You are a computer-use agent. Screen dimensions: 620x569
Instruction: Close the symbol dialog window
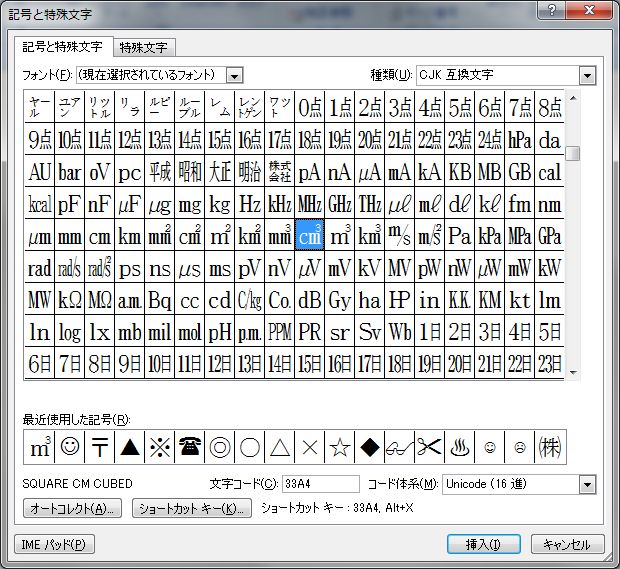[589, 9]
